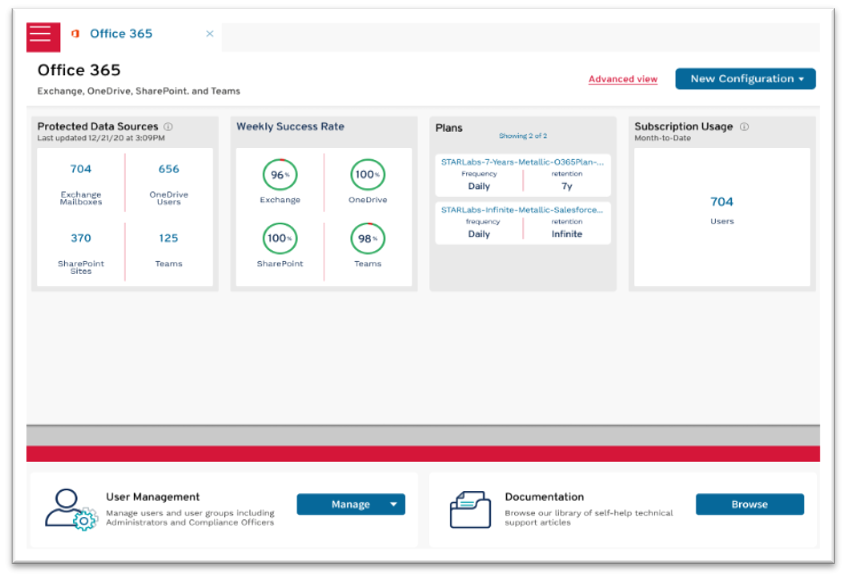
Task: Select the Office 365 tab
Action: point(121,33)
